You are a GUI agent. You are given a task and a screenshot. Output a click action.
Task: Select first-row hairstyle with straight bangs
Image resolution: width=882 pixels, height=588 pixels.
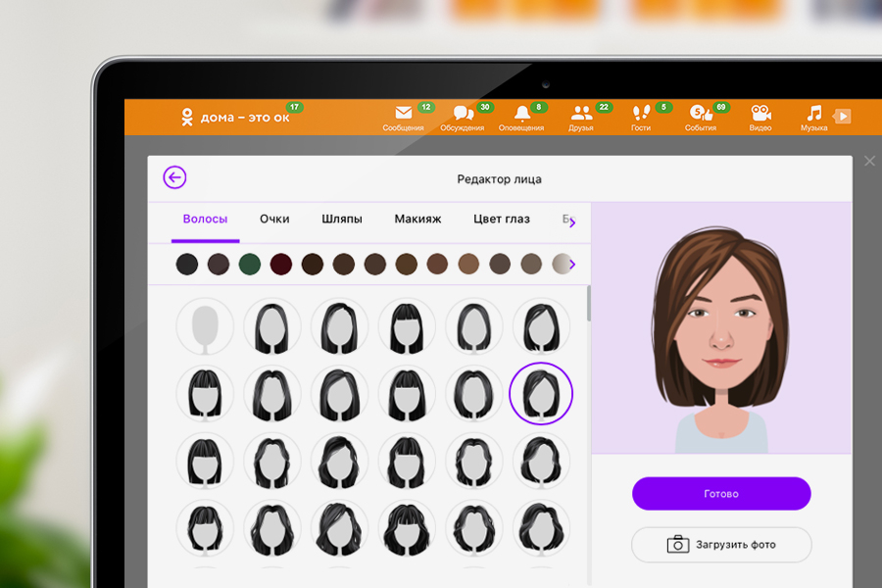(x=407, y=326)
